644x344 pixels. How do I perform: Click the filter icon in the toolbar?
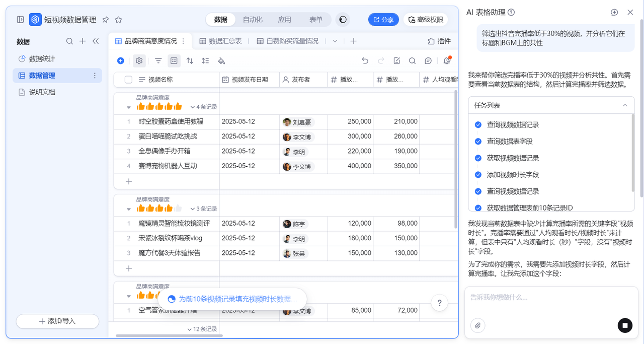(158, 61)
